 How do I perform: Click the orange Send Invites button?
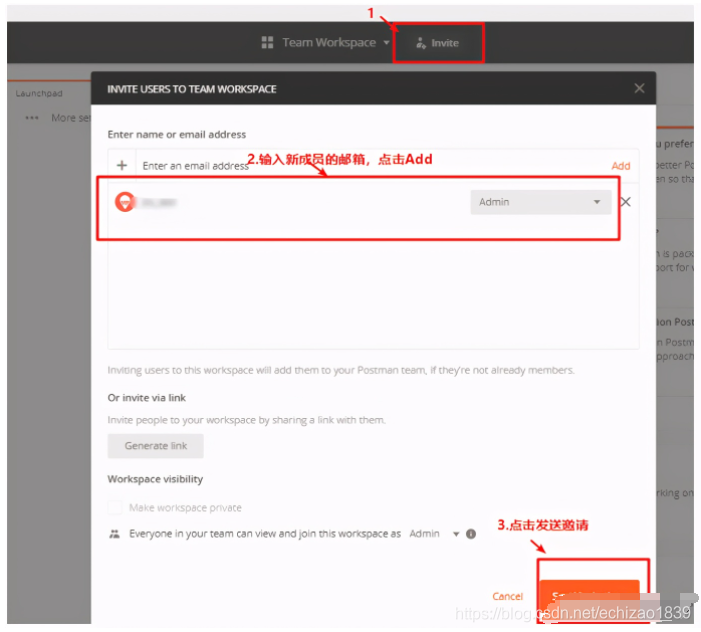[x=589, y=596]
